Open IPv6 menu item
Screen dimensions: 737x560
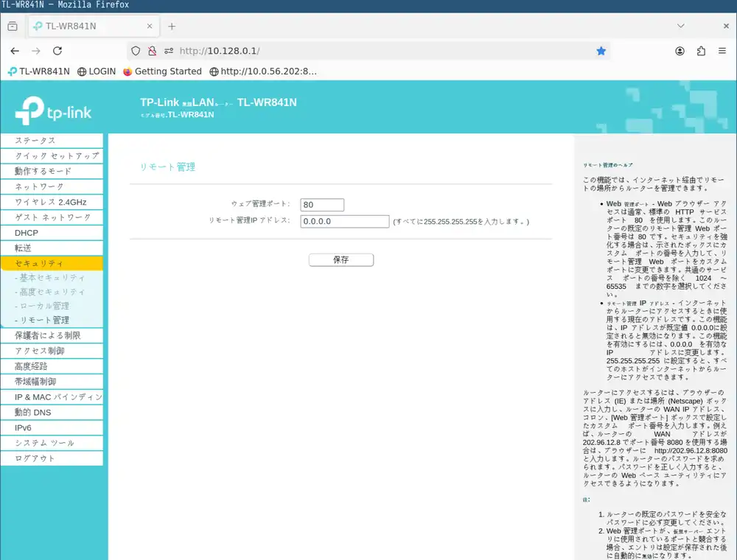[x=52, y=428]
